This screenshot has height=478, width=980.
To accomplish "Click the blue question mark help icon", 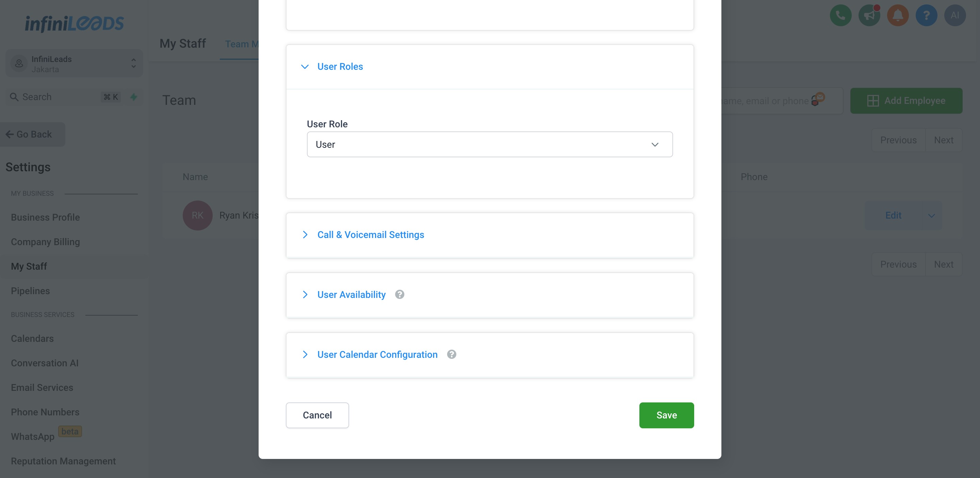I will [926, 15].
